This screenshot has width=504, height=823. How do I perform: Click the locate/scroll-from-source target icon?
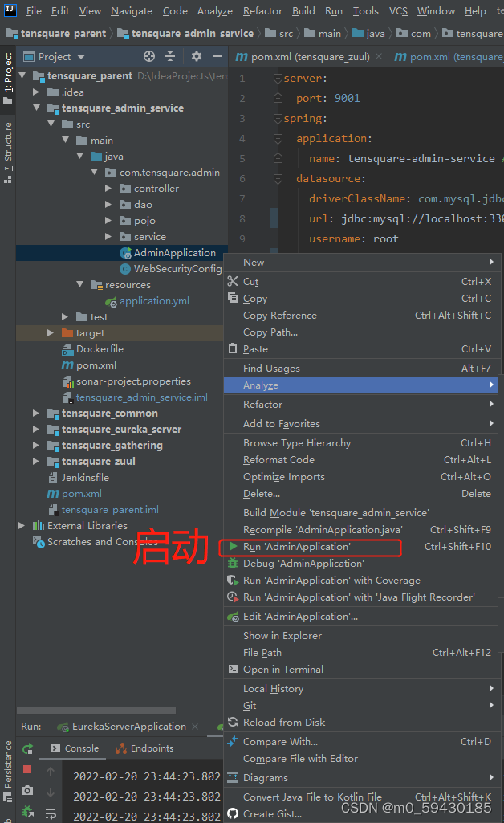click(x=149, y=57)
